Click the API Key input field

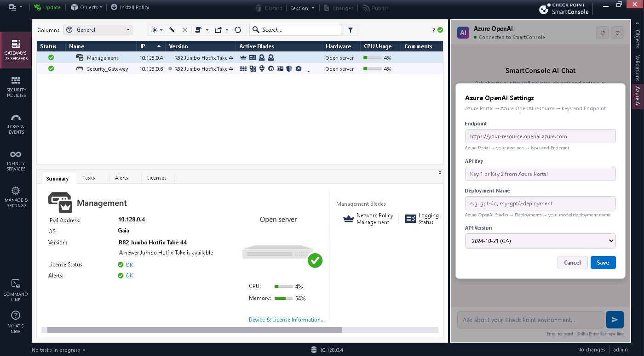tap(540, 174)
